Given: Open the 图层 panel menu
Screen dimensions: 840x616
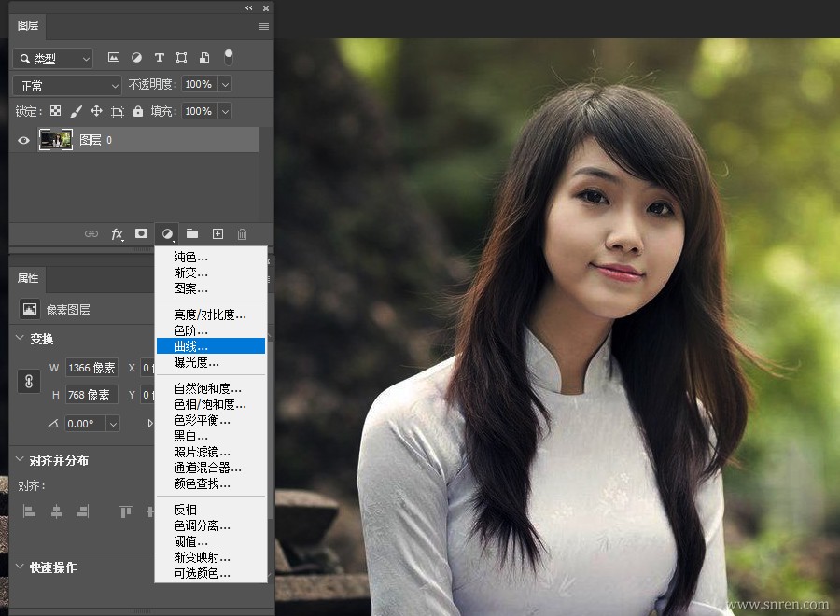Looking at the screenshot, I should click(x=264, y=26).
